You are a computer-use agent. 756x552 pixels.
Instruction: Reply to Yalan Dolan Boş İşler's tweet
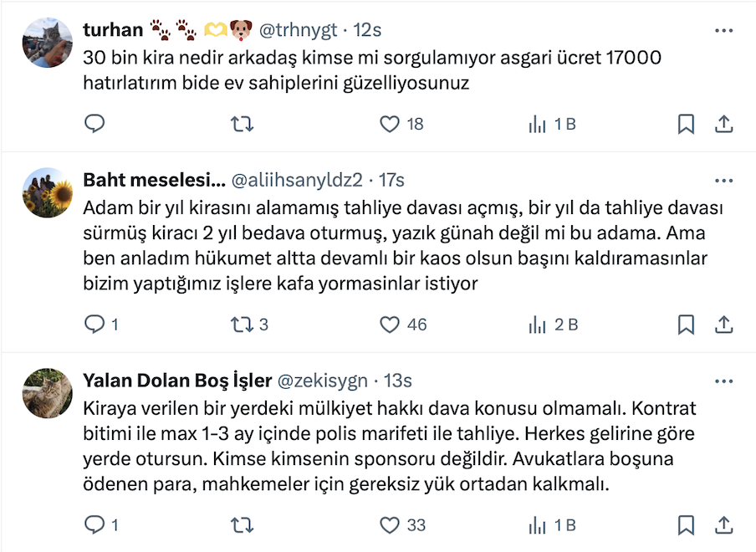click(95, 525)
